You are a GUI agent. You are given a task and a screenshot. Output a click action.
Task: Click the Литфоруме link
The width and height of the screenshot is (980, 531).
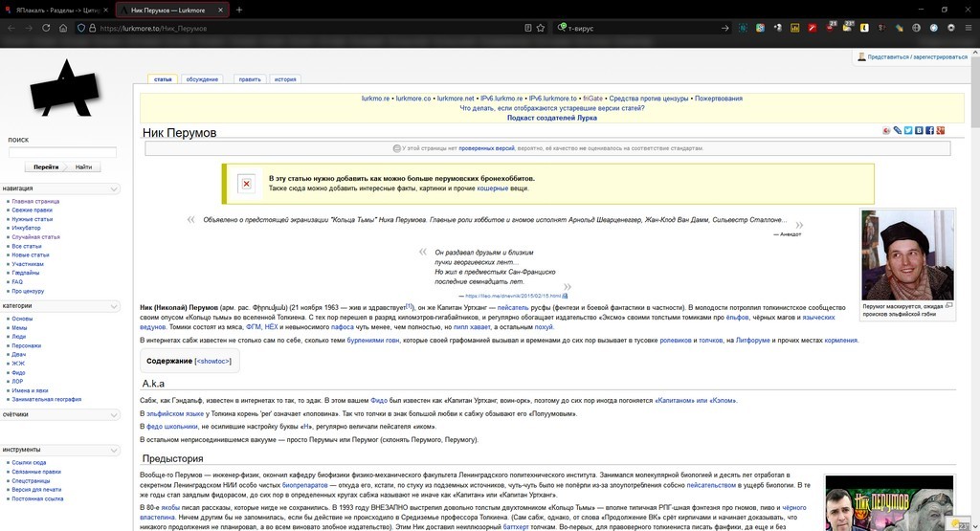click(753, 341)
